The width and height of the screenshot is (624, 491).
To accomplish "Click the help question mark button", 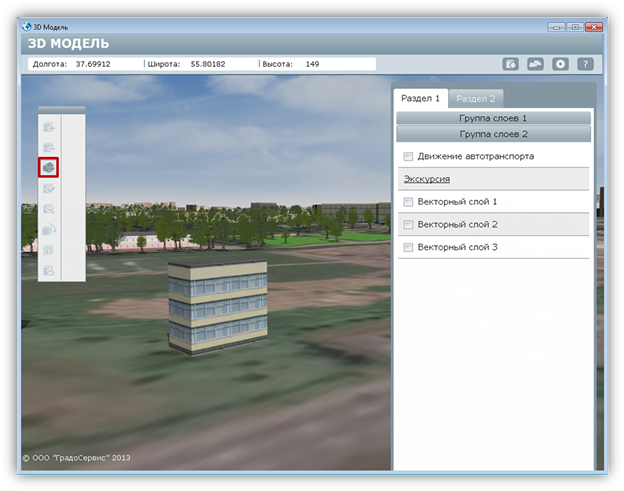I will click(x=585, y=64).
